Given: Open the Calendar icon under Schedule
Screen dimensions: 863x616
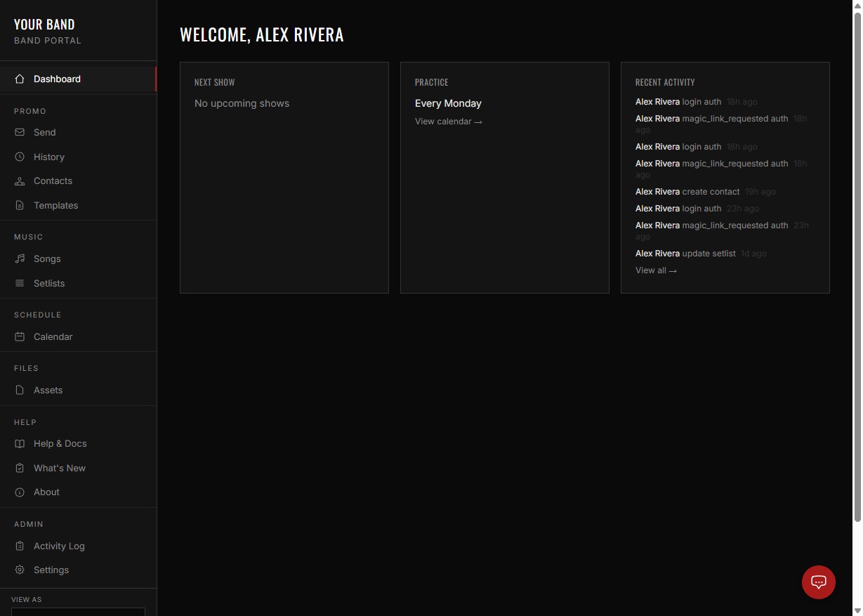Looking at the screenshot, I should [x=20, y=336].
